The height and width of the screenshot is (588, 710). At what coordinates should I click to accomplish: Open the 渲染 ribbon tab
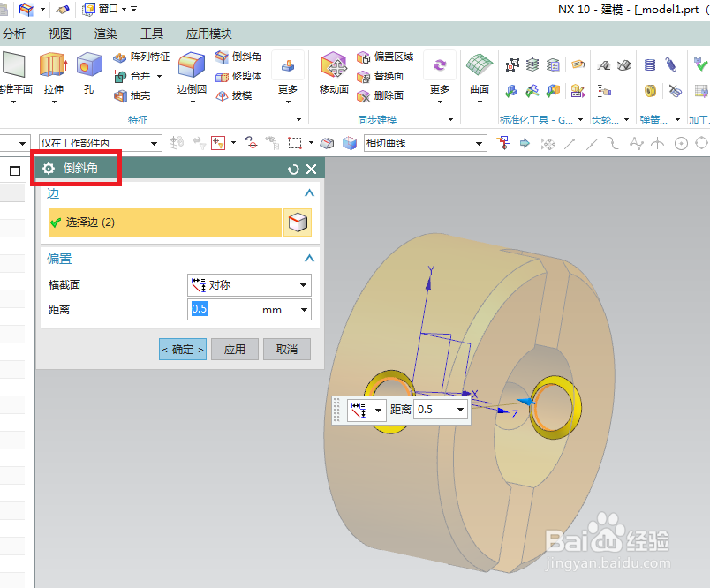pyautogui.click(x=106, y=34)
